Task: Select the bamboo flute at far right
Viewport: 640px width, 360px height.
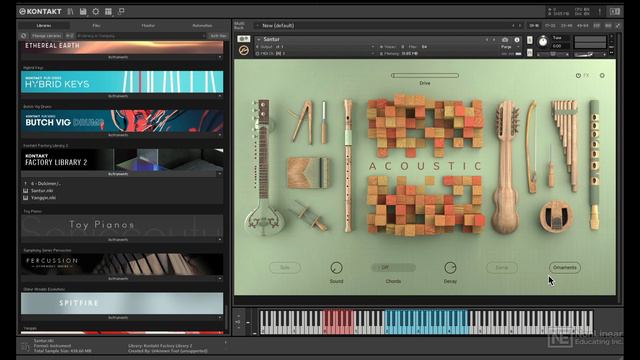Action: (x=594, y=165)
